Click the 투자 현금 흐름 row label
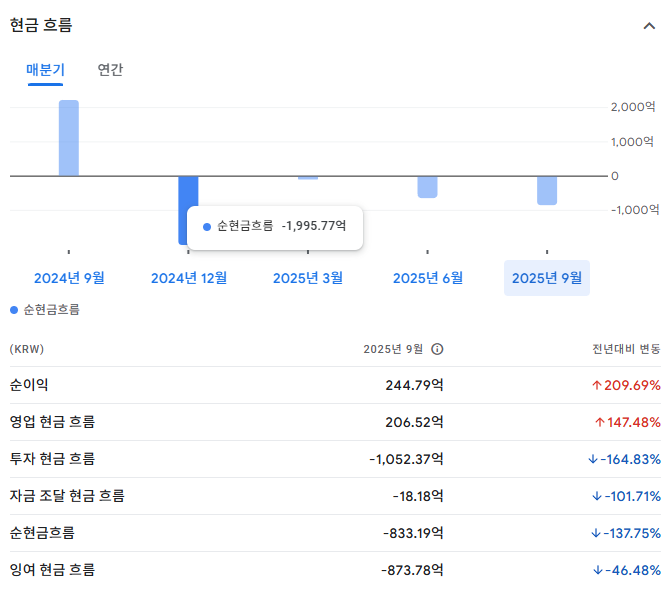671x598 pixels. [52, 459]
